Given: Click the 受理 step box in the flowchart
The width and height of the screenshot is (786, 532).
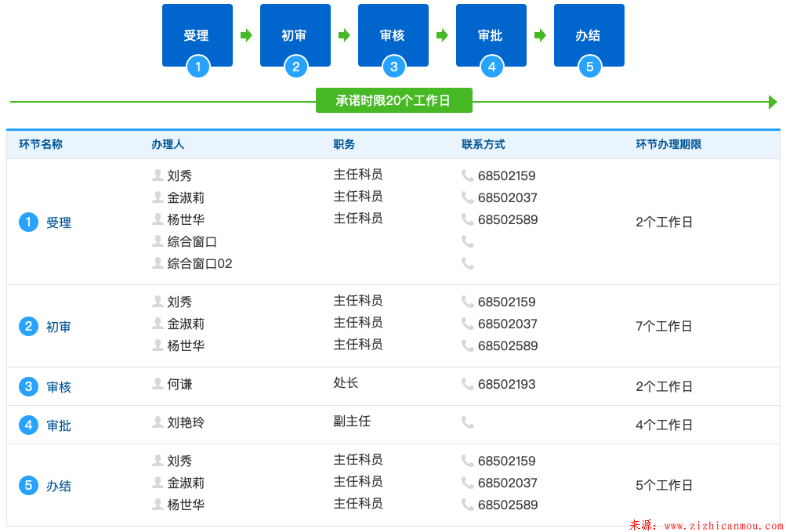Looking at the screenshot, I should click(197, 35).
